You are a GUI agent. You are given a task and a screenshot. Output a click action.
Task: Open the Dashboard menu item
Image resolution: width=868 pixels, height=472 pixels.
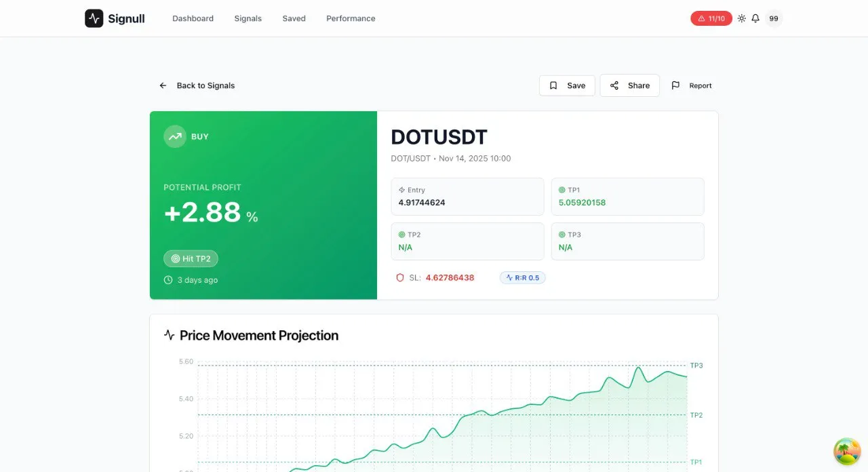pyautogui.click(x=193, y=18)
